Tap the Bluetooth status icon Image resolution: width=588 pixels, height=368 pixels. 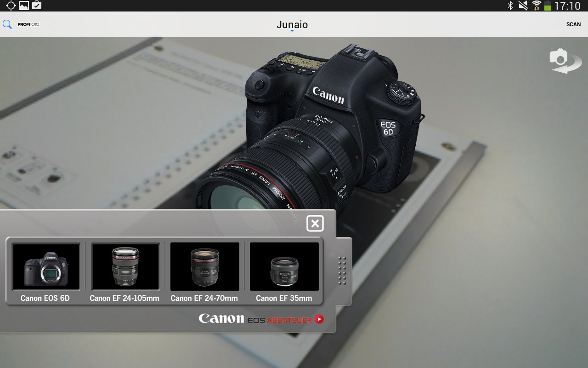[510, 6]
